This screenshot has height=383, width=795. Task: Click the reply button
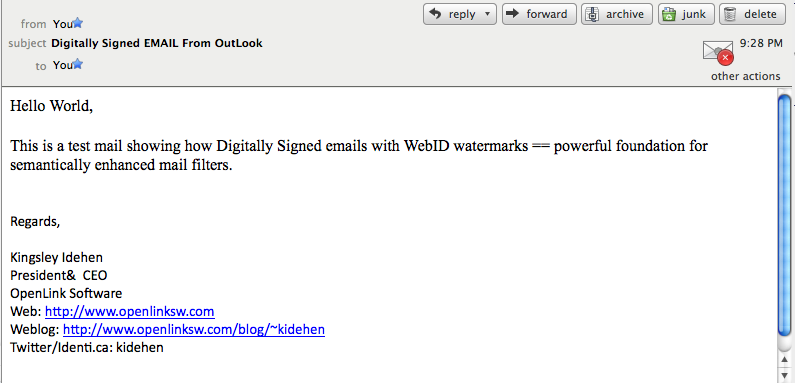click(x=454, y=14)
